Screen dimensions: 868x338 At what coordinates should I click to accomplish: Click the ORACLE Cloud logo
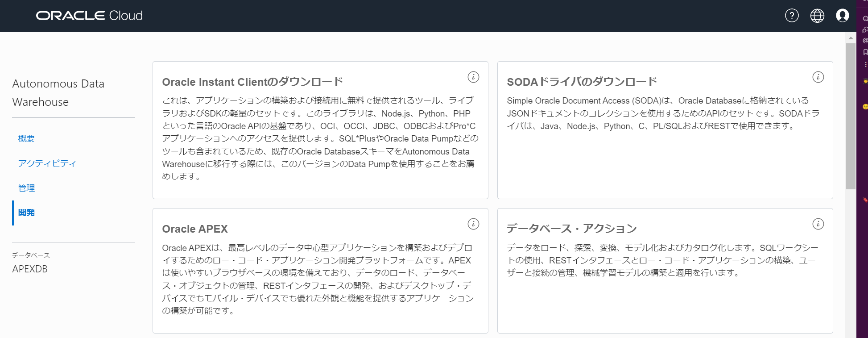click(x=89, y=16)
